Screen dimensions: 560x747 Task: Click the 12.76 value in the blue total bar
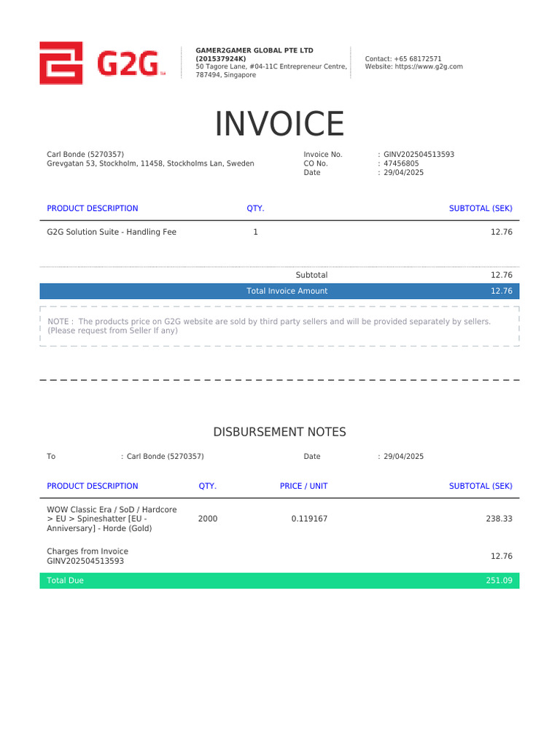click(502, 291)
